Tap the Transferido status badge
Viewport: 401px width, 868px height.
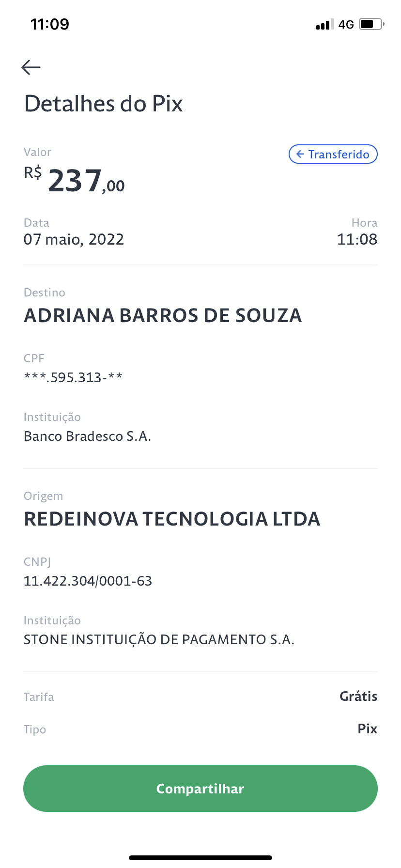pyautogui.click(x=333, y=154)
